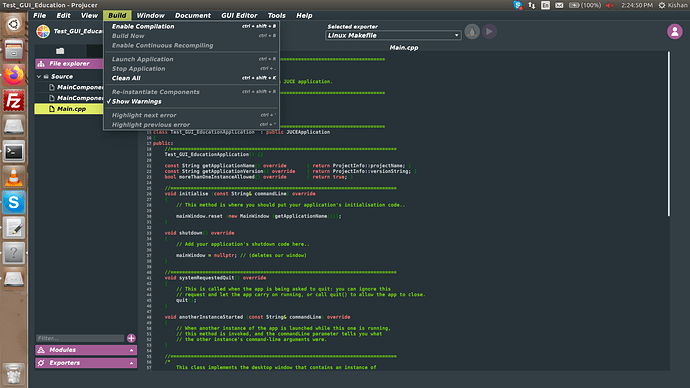Image resolution: width=690 pixels, height=388 pixels.
Task: Click the battery 100% indicator
Action: coord(585,5)
